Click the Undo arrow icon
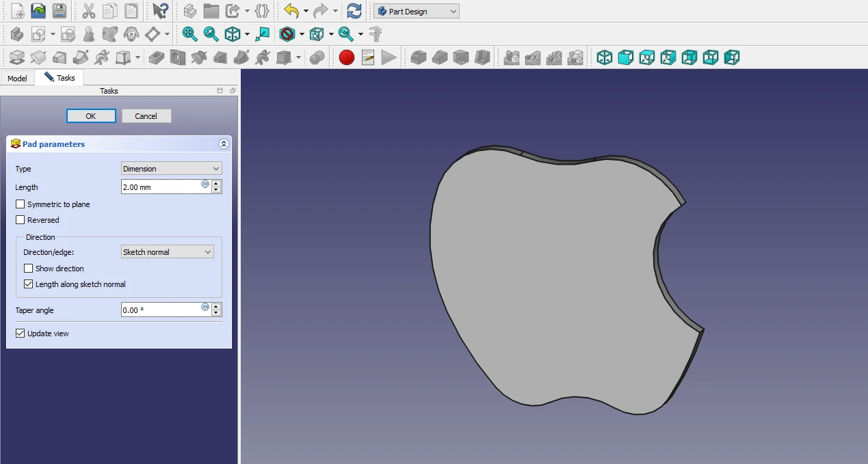 pyautogui.click(x=291, y=11)
